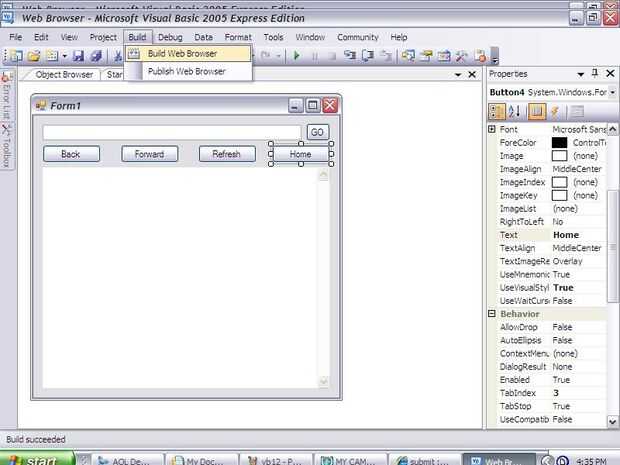Open the Button4 object selector dropdown

tap(612, 92)
